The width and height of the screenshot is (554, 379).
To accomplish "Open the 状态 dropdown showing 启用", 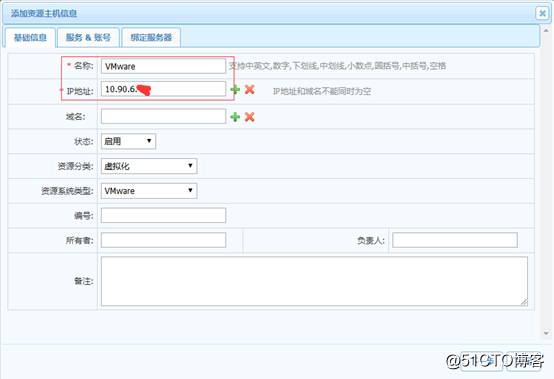I will (128, 141).
